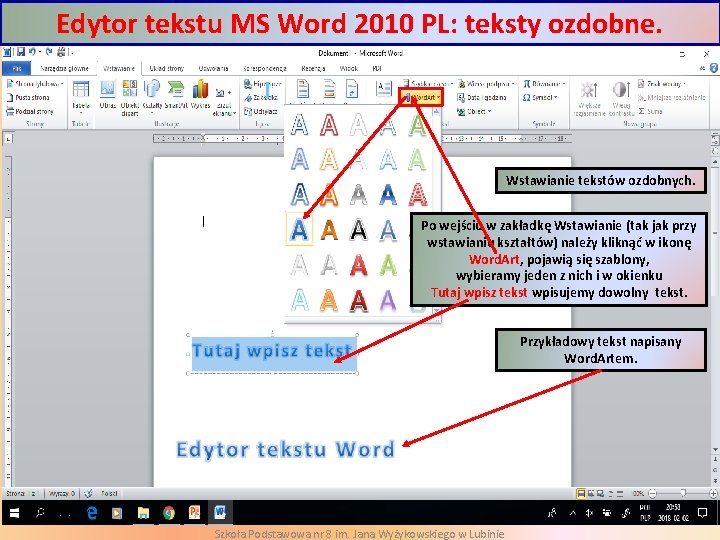Open the Kształty shapes gallery
The image size is (720, 540).
152,96
